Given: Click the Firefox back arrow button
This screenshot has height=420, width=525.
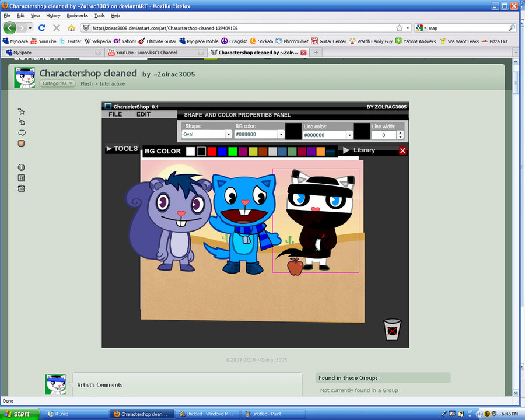Looking at the screenshot, I should (10, 28).
